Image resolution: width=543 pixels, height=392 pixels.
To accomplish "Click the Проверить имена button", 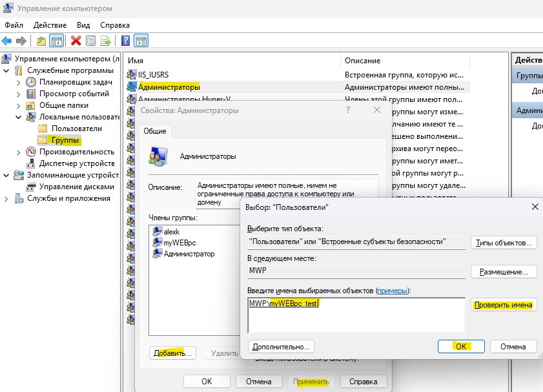I will point(503,305).
